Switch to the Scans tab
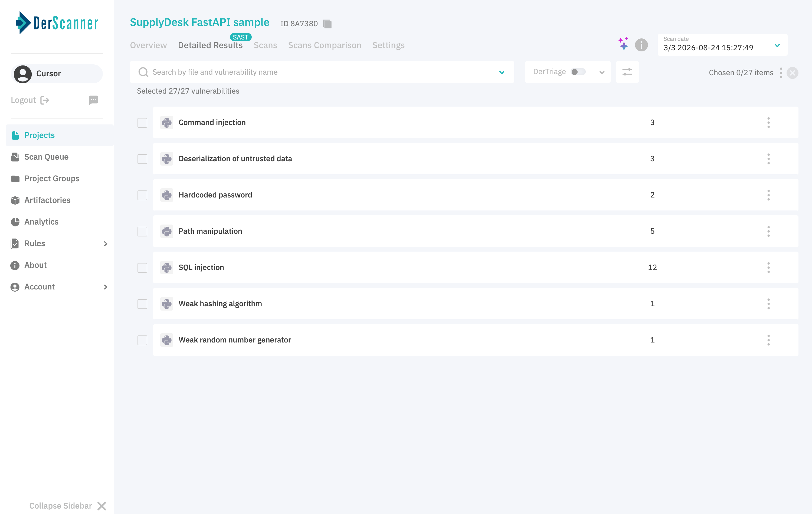Image resolution: width=812 pixels, height=514 pixels. point(265,45)
